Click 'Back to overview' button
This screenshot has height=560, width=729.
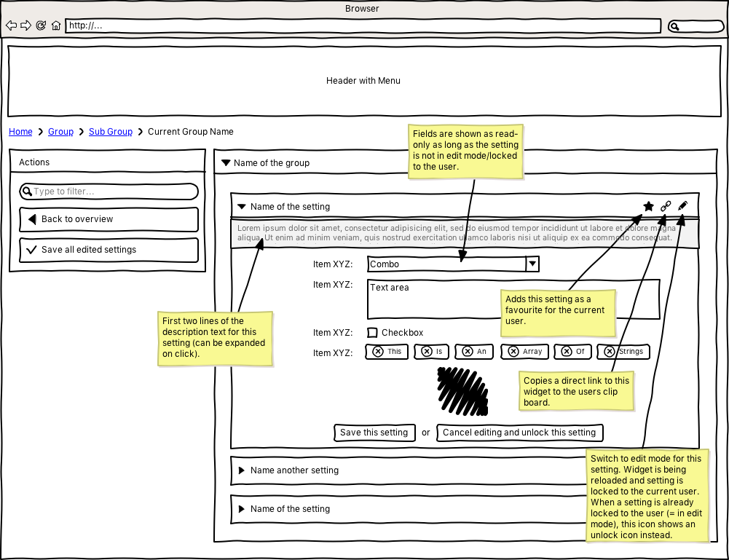click(109, 219)
